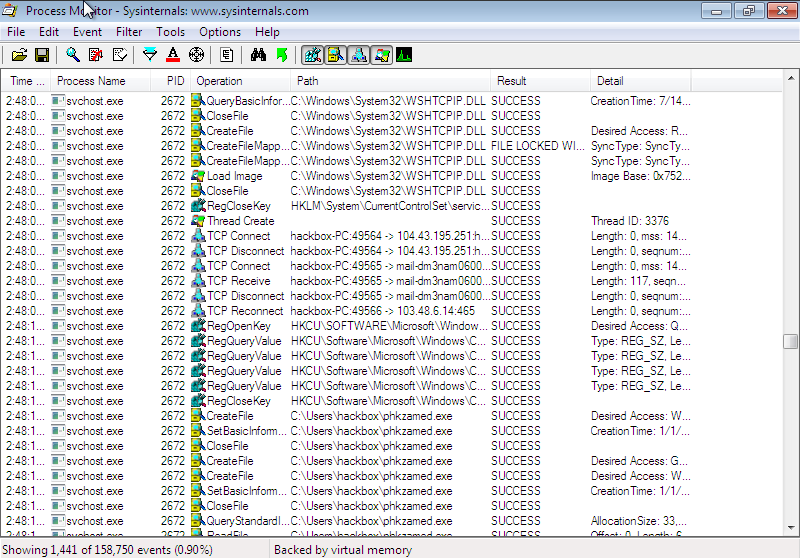Toggle Show Registry Activity toolbar button
Image resolution: width=800 pixels, height=558 pixels.
click(x=312, y=55)
